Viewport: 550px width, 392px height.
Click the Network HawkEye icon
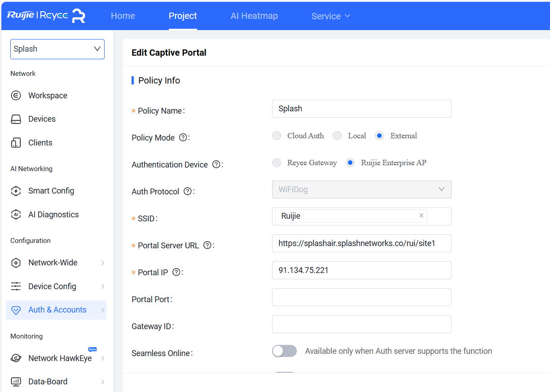point(16,358)
